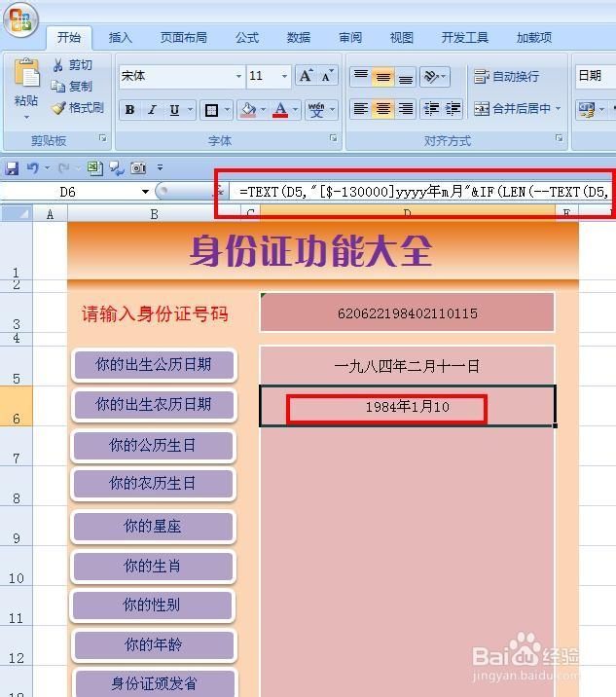Open the phonetic guide wén icon
Screen dimensions: 616x697
316,110
